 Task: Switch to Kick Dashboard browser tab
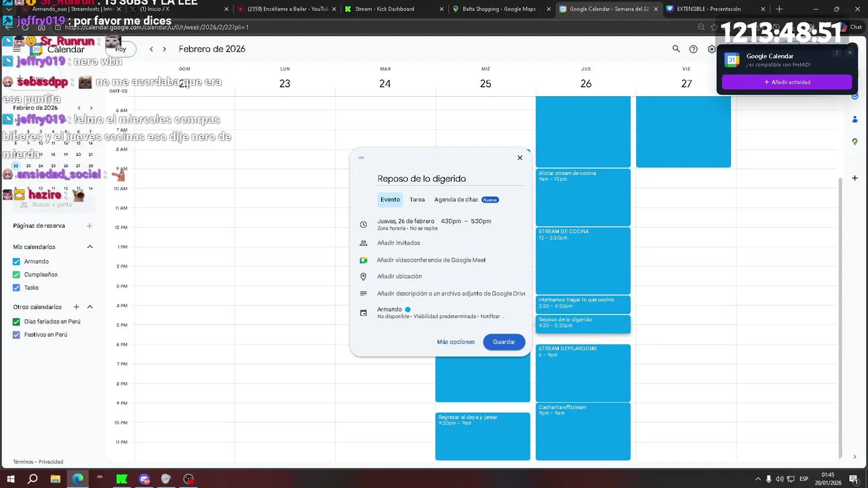pos(390,9)
